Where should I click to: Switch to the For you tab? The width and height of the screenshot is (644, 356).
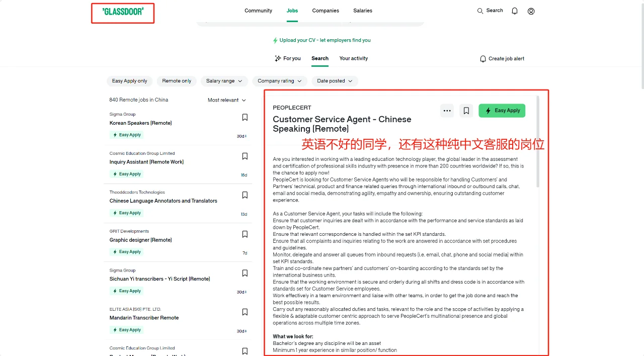click(287, 58)
